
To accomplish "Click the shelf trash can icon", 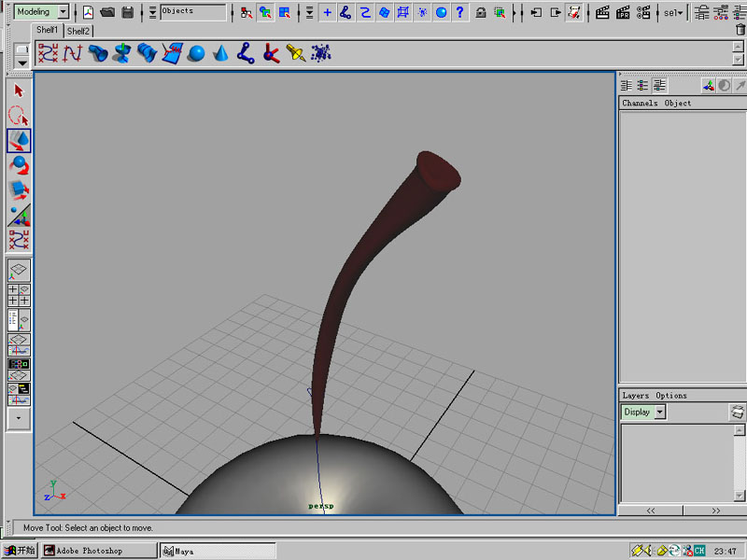I will (740, 30).
